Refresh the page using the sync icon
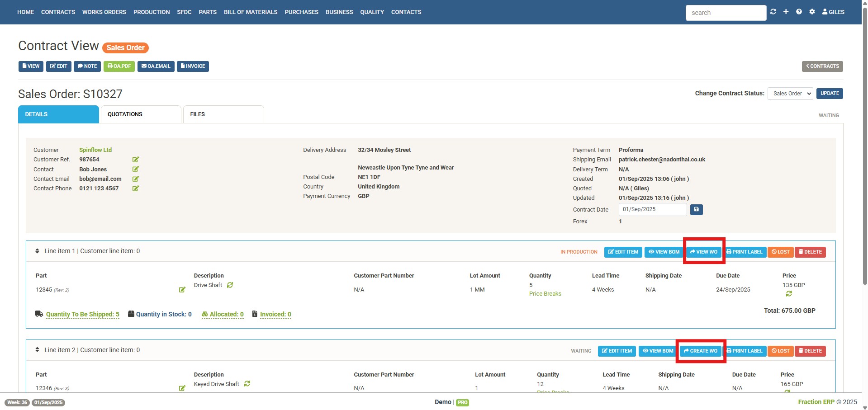 pos(773,12)
